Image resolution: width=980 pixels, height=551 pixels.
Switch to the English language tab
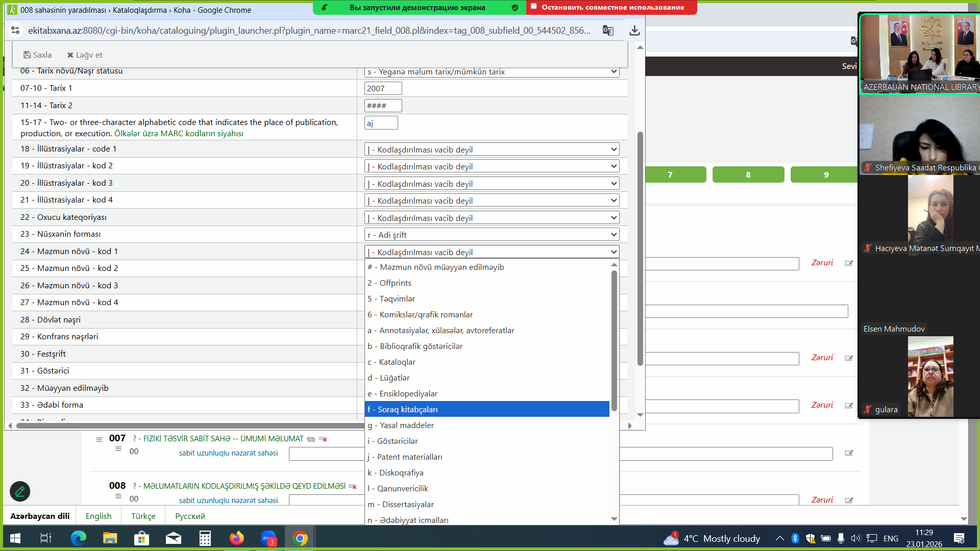pyautogui.click(x=99, y=516)
